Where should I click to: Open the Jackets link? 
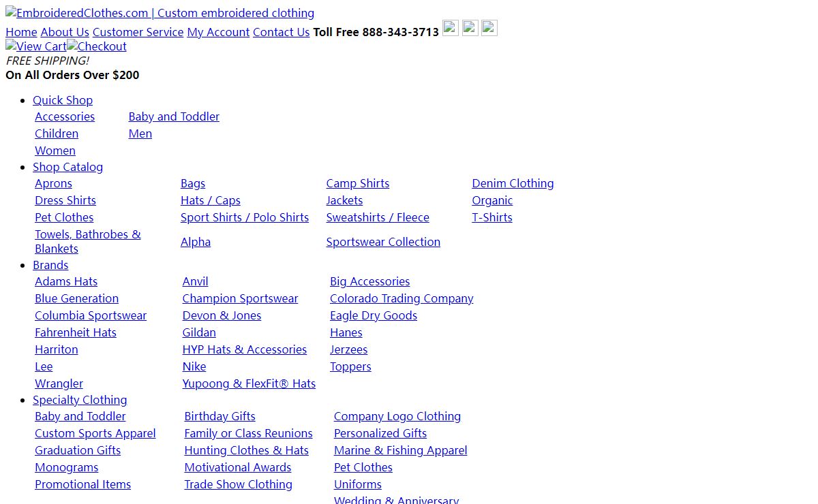pos(344,200)
